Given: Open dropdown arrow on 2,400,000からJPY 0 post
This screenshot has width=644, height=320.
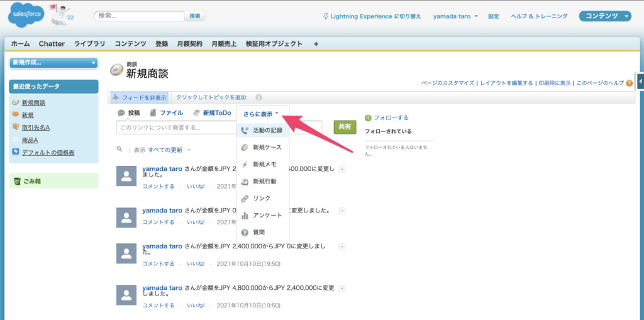Looking at the screenshot, I should [x=342, y=247].
